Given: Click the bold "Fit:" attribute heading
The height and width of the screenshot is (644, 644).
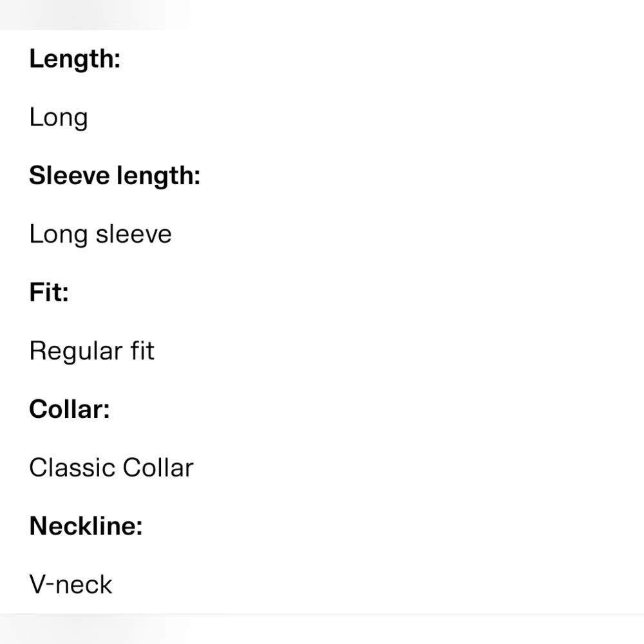Looking at the screenshot, I should [49, 293].
